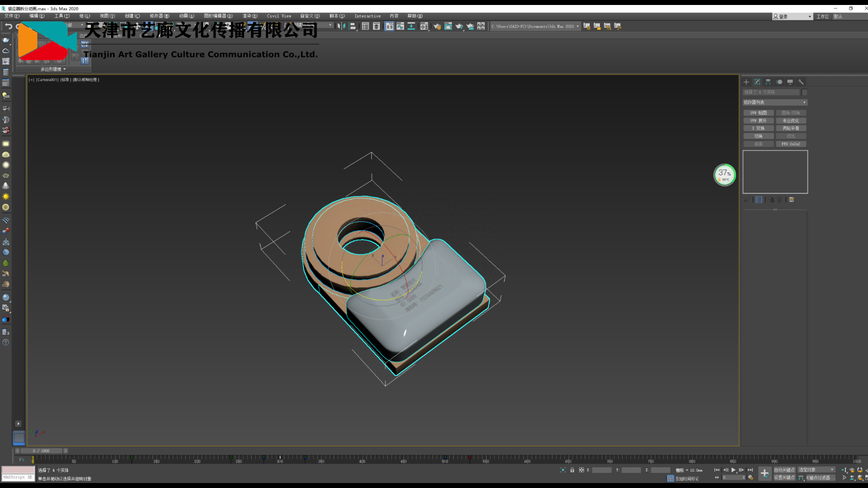868x488 pixels.
Task: Open the selected-object (选定对象) key filter dropdown
Action: [816, 470]
